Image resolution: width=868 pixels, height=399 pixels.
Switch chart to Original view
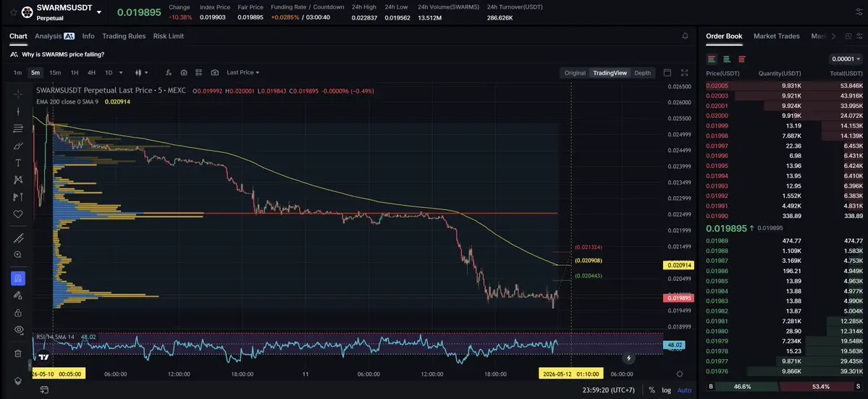[575, 73]
